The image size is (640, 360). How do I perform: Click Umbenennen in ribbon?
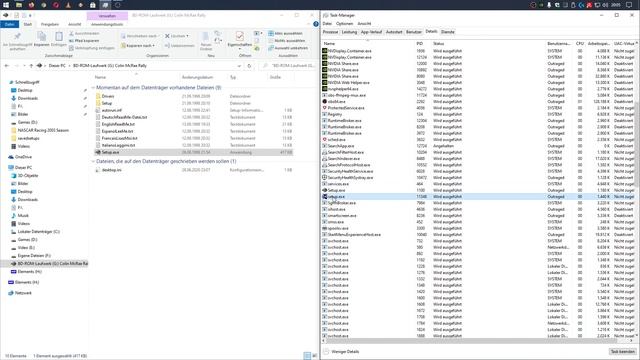tap(180, 46)
